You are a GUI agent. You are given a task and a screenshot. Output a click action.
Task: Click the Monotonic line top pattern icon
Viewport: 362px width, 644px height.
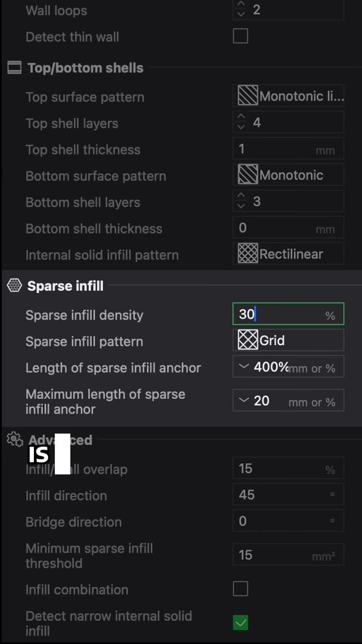[248, 96]
